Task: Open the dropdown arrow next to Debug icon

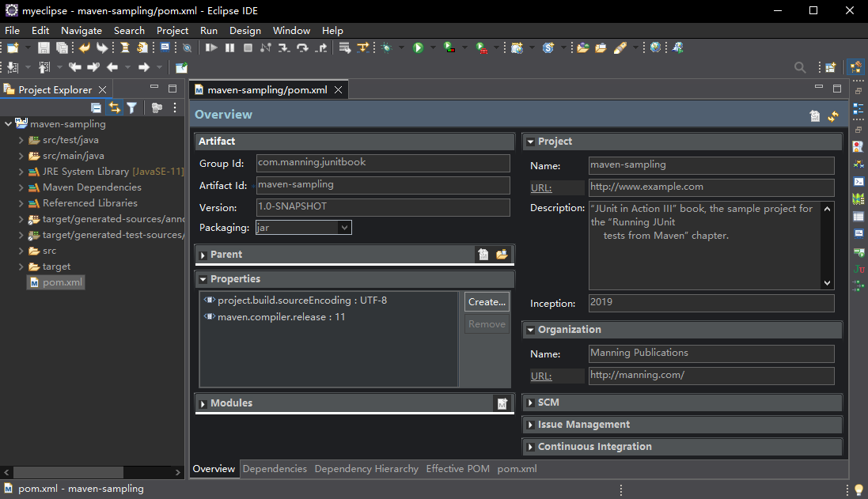Action: coord(401,48)
